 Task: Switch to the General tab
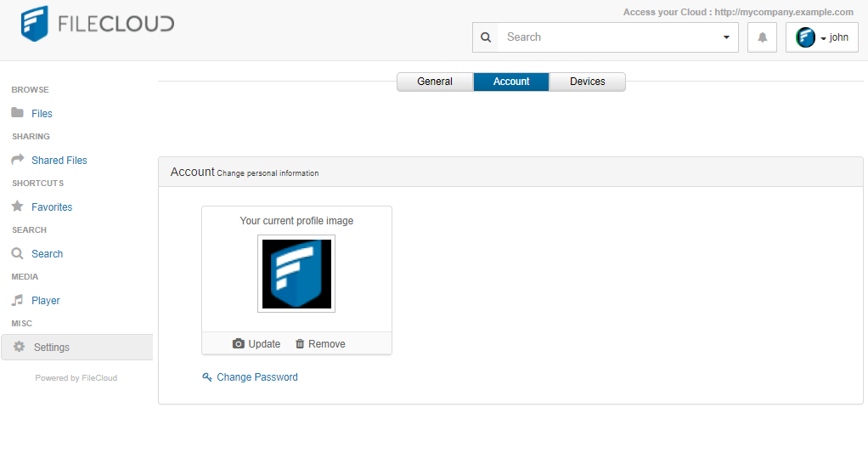pyautogui.click(x=435, y=82)
